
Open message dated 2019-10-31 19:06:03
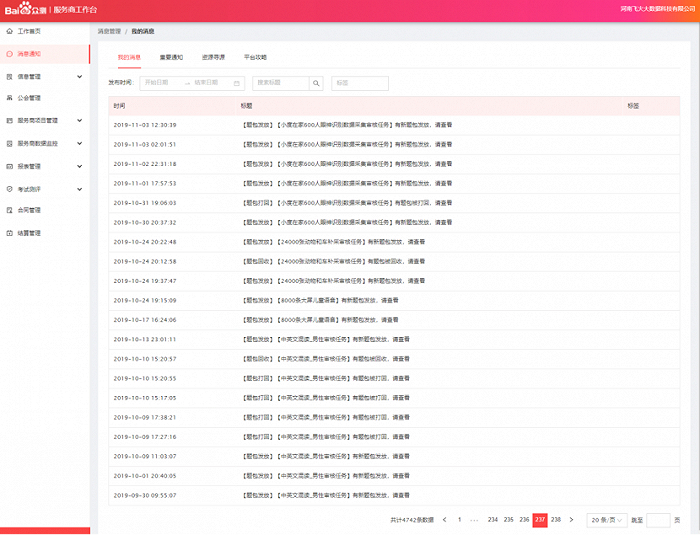394,203
